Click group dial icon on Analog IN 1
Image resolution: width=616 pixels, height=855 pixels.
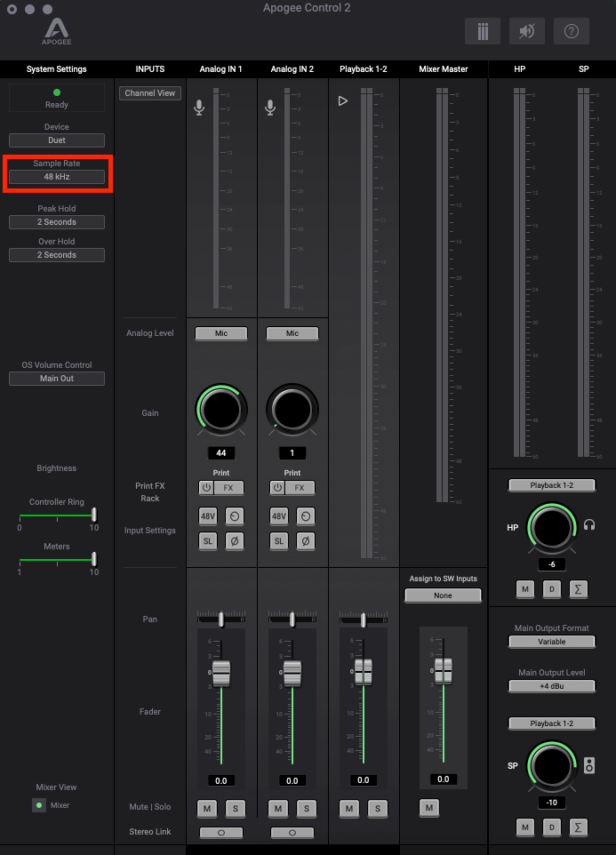(235, 515)
